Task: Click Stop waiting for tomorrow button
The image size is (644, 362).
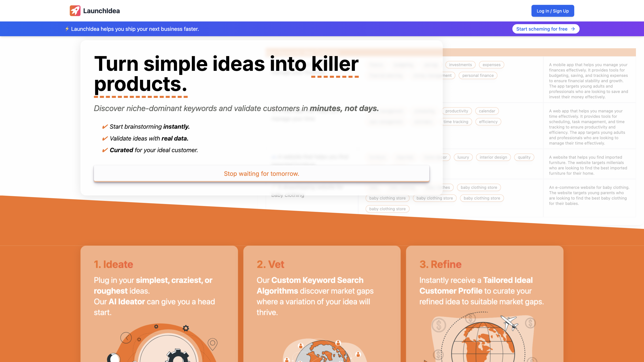Action: pyautogui.click(x=261, y=174)
